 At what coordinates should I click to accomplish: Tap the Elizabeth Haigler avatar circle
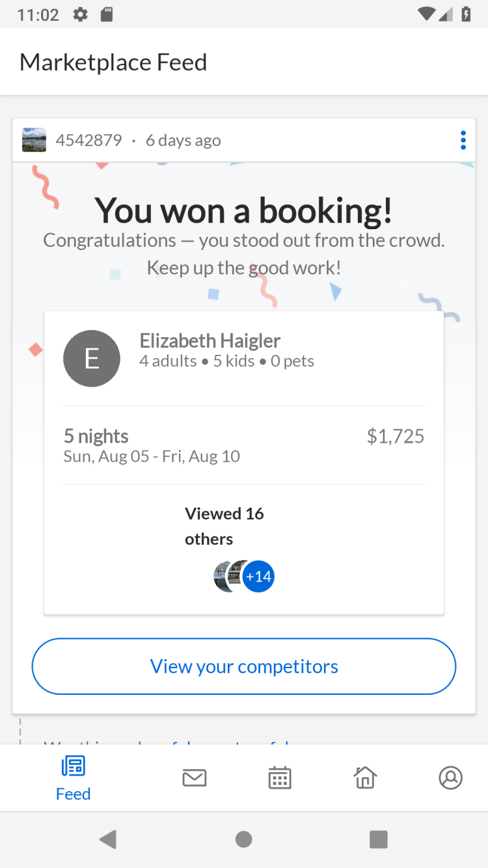point(92,358)
